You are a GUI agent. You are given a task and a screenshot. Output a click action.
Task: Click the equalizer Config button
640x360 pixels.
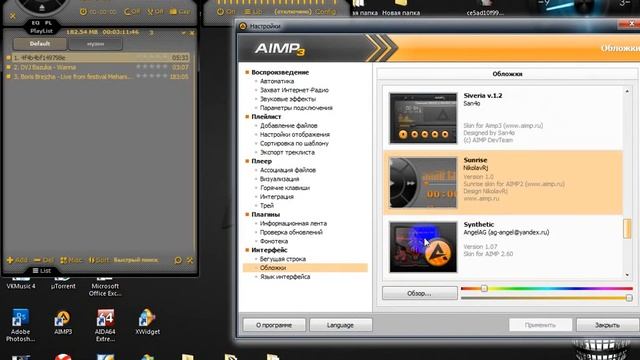coord(325,12)
